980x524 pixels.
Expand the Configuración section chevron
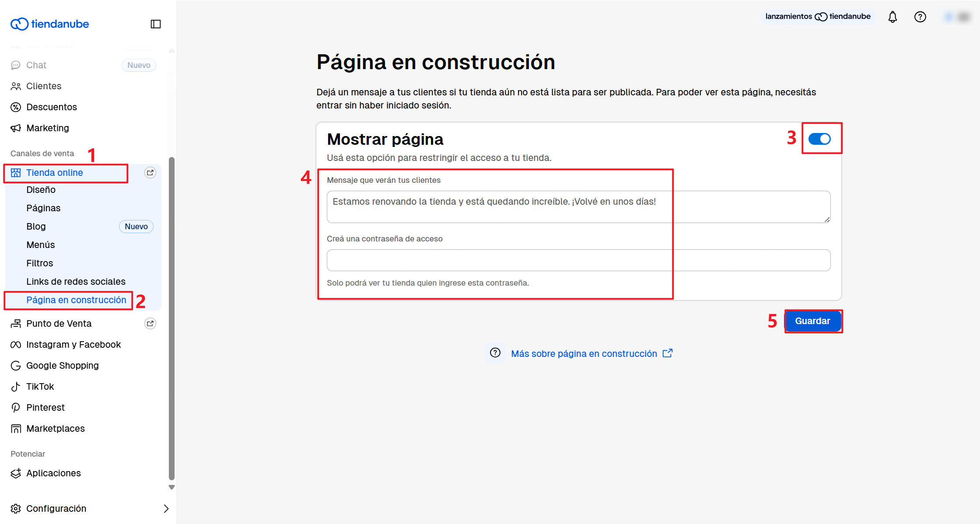166,508
